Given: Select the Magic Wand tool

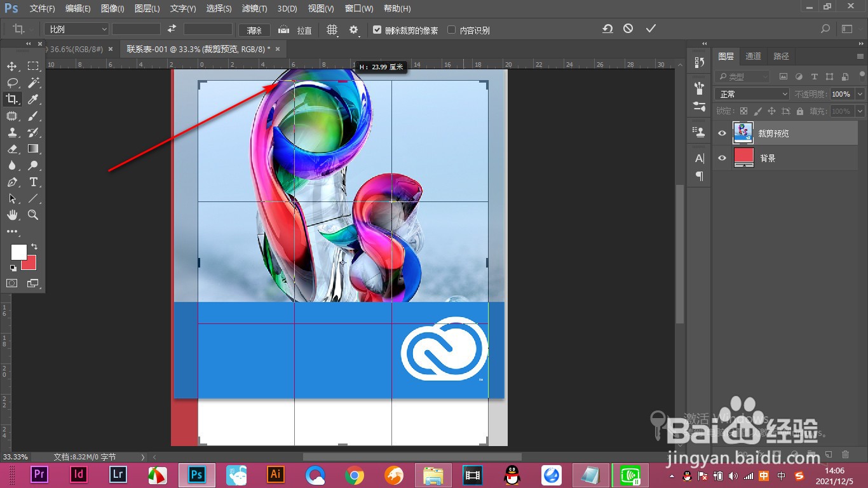Looking at the screenshot, I should (33, 83).
